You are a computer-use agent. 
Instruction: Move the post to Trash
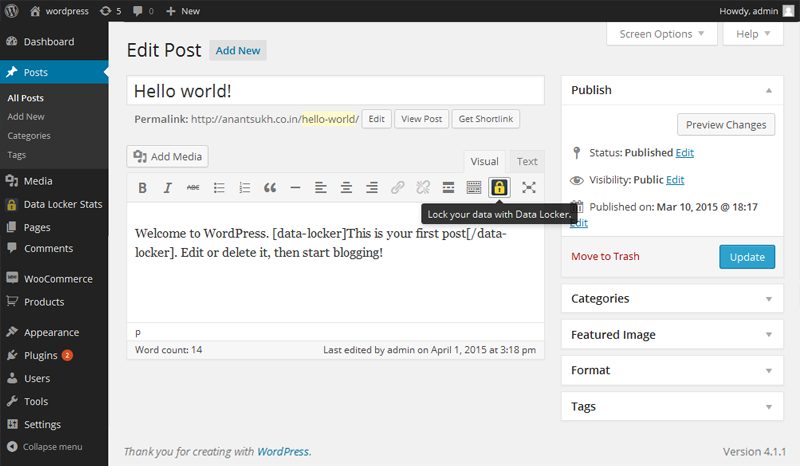[605, 256]
